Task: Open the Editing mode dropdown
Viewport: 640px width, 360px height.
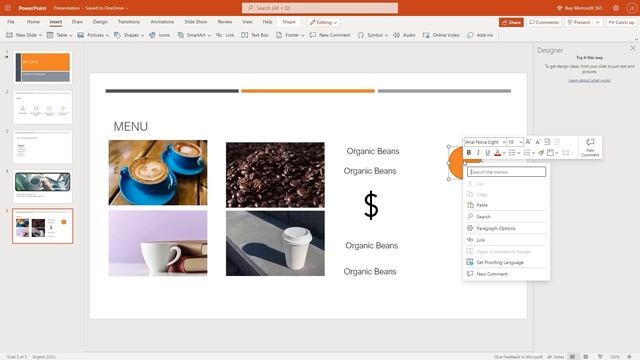Action: click(323, 22)
